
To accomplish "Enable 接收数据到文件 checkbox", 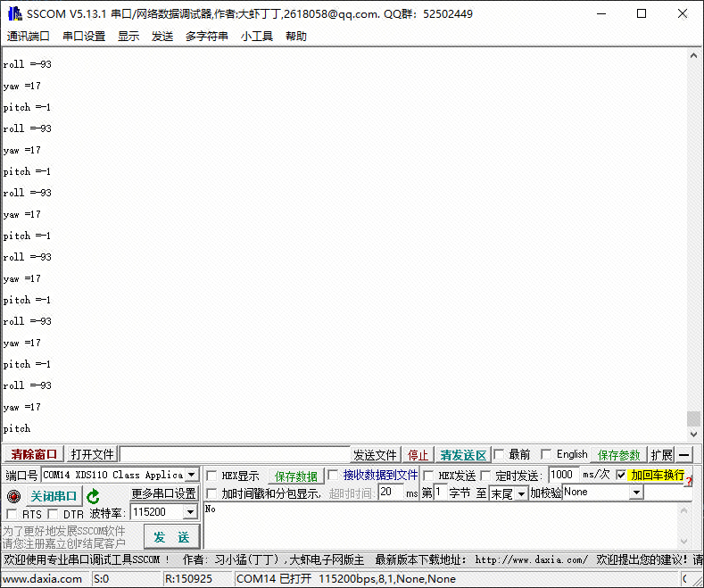I will 333,475.
